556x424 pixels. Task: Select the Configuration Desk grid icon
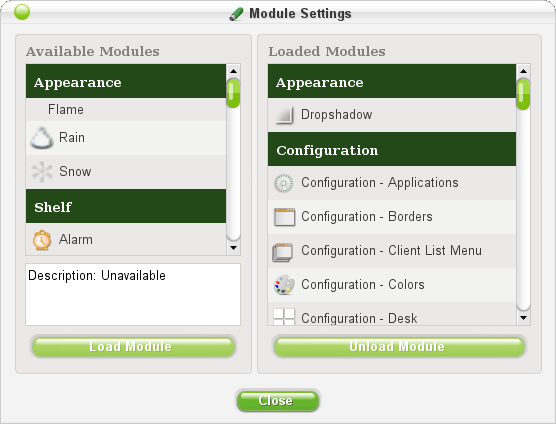(284, 317)
